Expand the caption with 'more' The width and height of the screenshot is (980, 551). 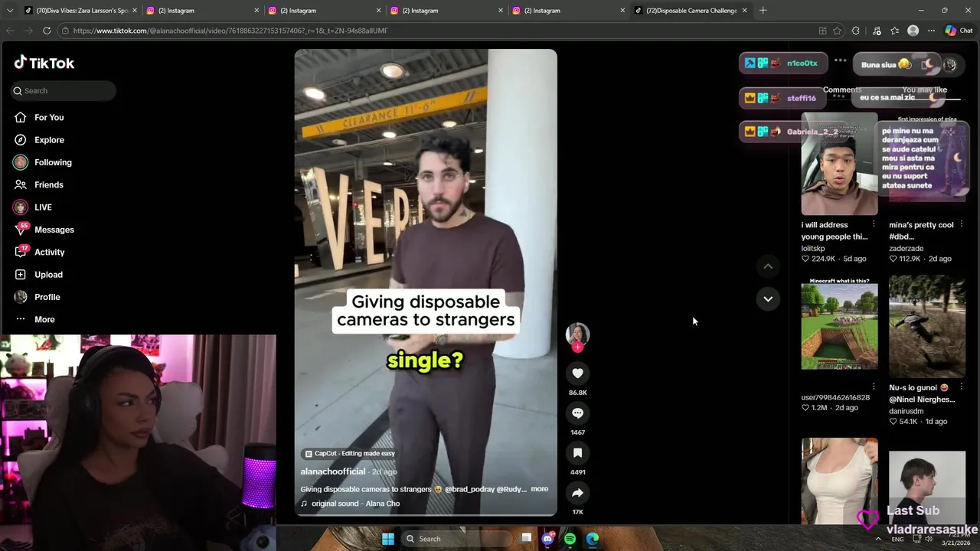click(x=539, y=489)
